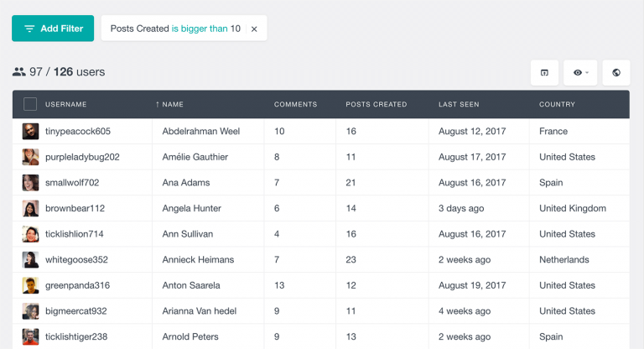Click the smallwolf702 avatar image
Screen dimensions: 644x349
point(30,183)
